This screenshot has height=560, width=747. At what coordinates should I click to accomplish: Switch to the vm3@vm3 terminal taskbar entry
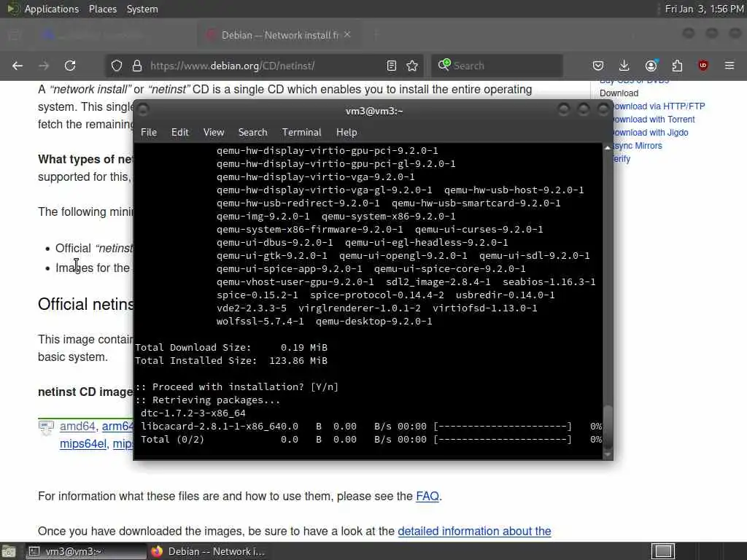click(85, 551)
